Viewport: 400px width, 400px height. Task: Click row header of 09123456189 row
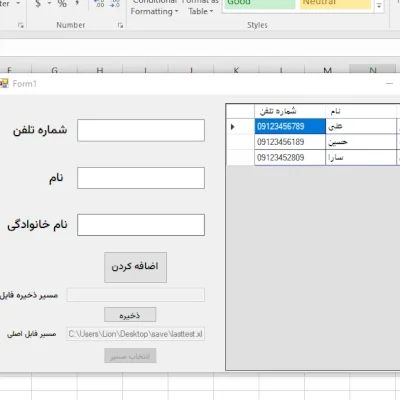240,142
